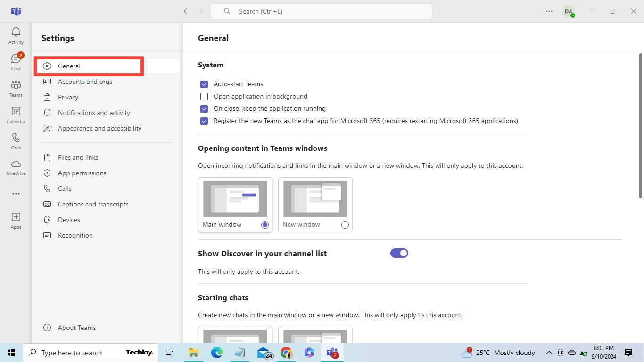The width and height of the screenshot is (644, 362).
Task: Click the Microsoft Teams logo at top left
Action: pos(16,11)
